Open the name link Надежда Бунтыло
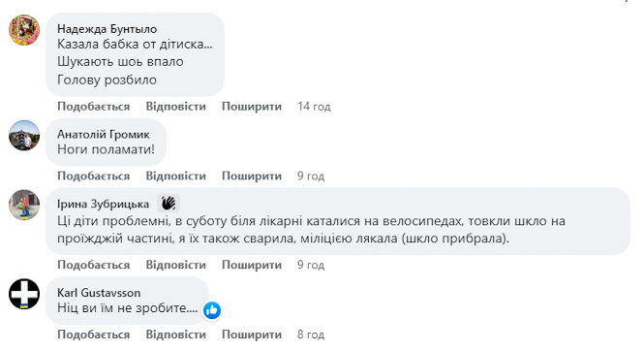The height and width of the screenshot is (351, 644). pos(107,29)
